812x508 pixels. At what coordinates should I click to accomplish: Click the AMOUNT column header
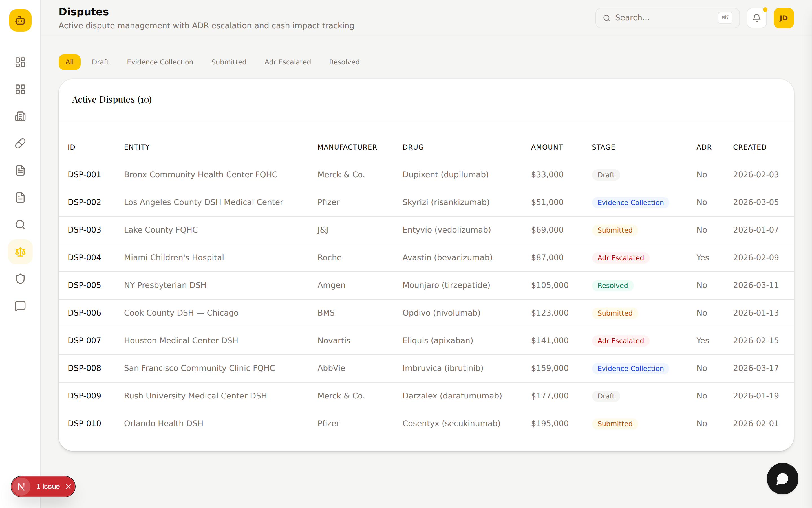pos(547,147)
